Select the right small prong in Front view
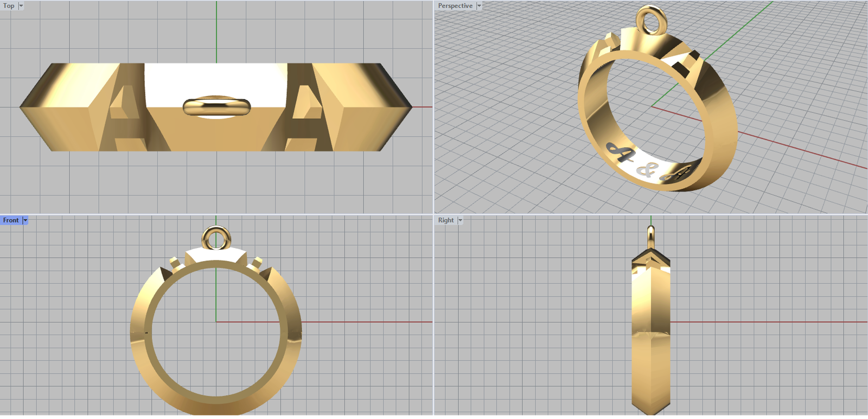 point(256,264)
